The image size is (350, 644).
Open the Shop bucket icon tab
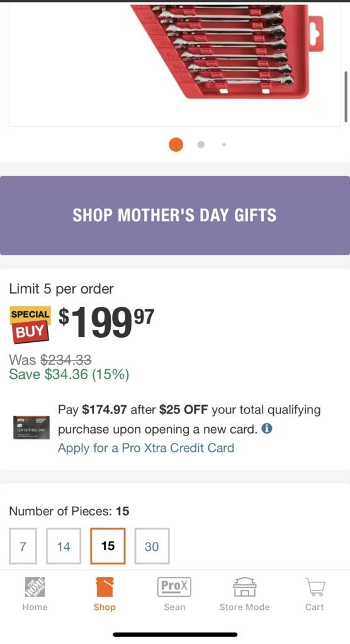[104, 587]
